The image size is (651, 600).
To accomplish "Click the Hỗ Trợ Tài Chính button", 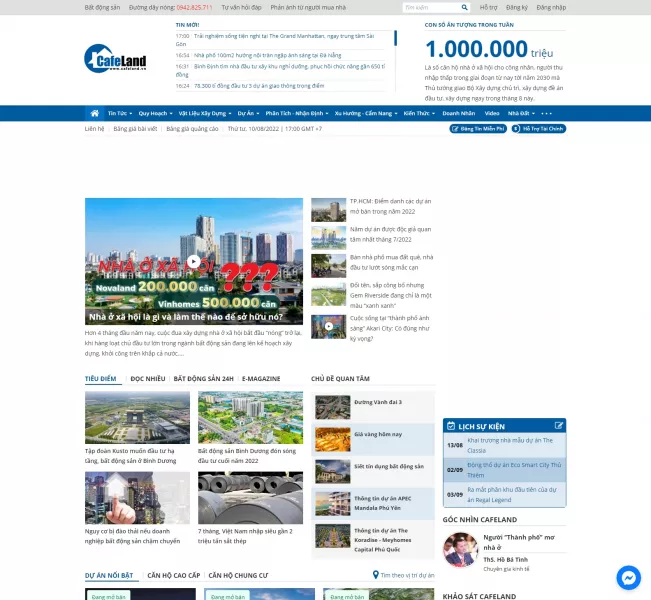I will 538,129.
